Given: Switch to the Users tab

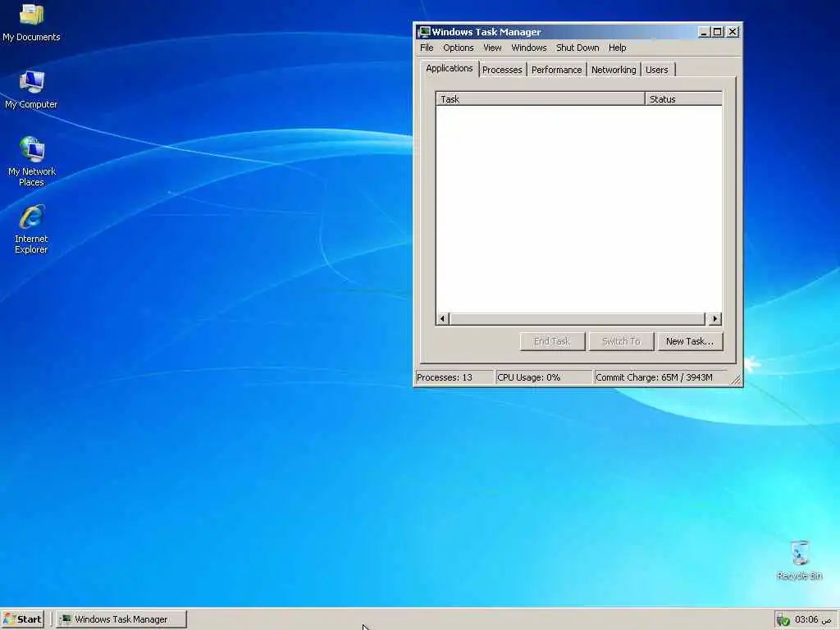Looking at the screenshot, I should point(657,70).
